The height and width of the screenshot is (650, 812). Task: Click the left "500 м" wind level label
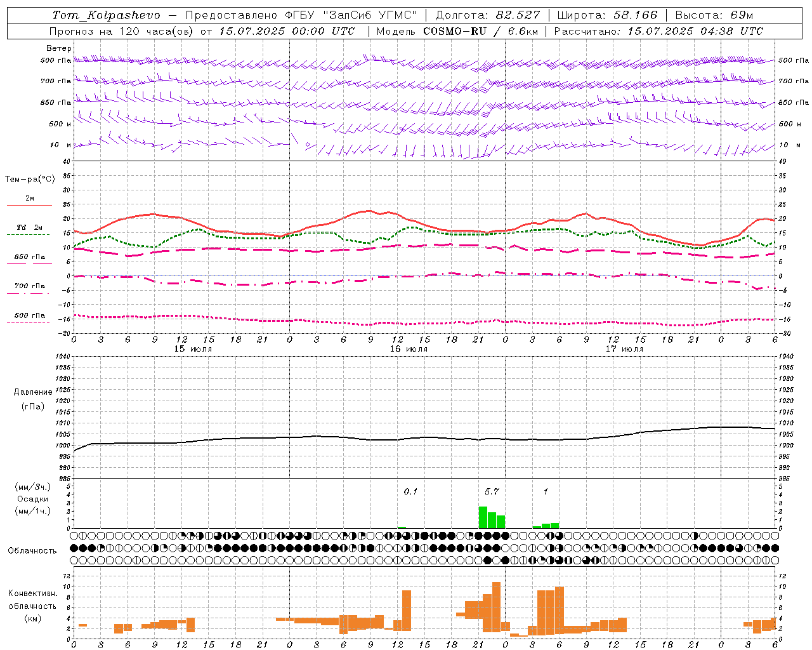pyautogui.click(x=61, y=124)
